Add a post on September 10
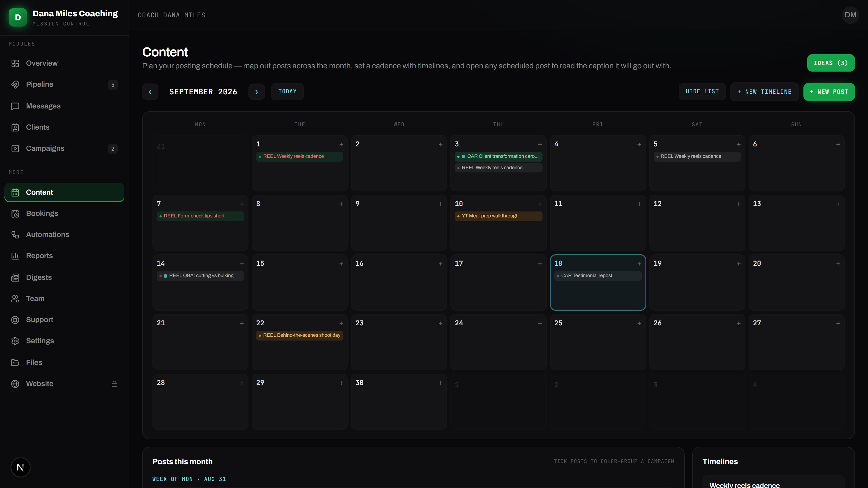 click(540, 204)
